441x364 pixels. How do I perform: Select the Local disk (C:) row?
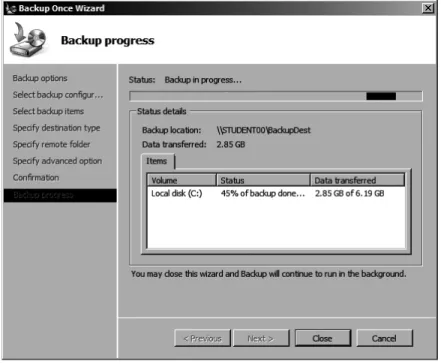pyautogui.click(x=276, y=193)
